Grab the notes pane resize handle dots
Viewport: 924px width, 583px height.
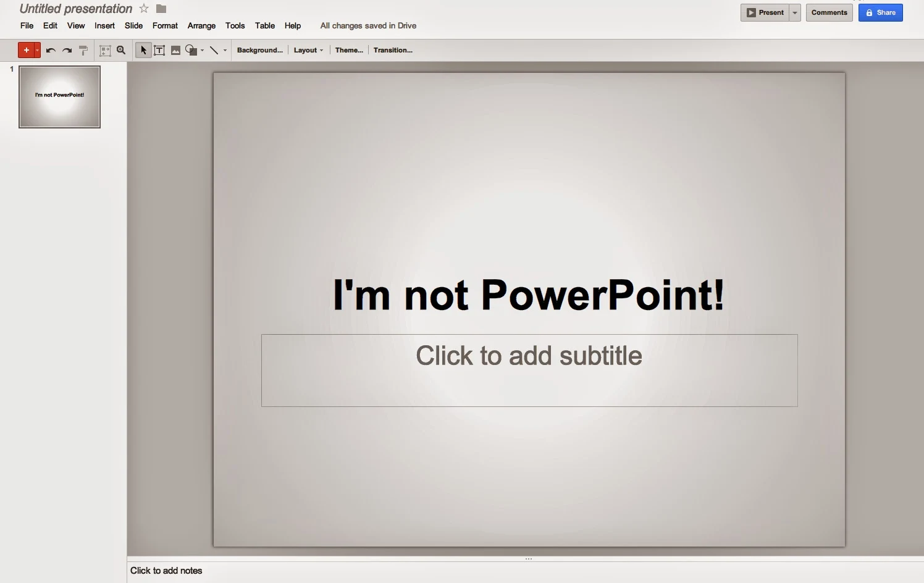529,559
